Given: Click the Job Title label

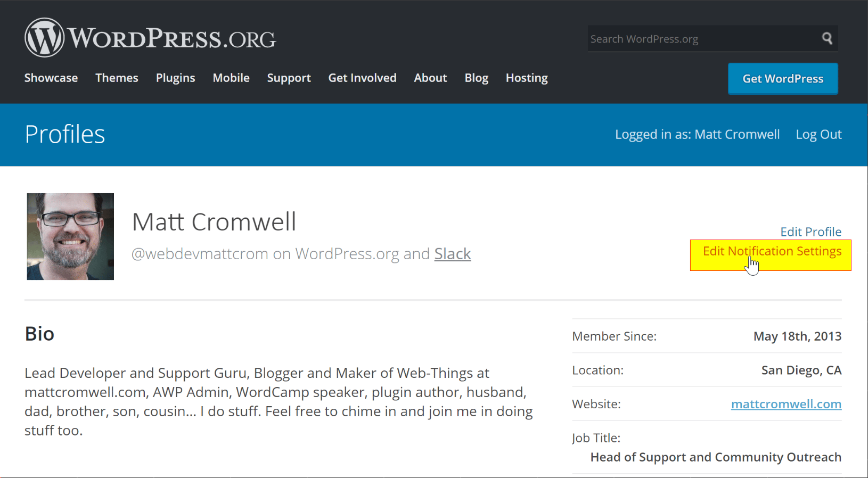Looking at the screenshot, I should tap(596, 438).
